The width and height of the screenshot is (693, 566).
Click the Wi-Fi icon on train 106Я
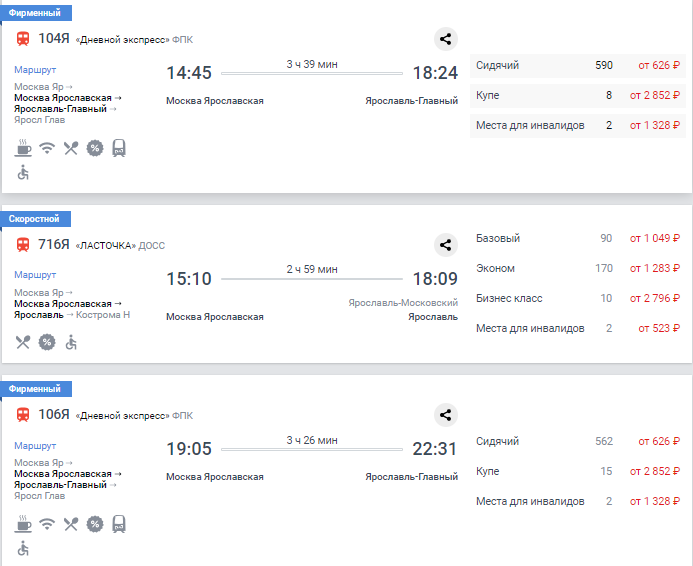47,524
